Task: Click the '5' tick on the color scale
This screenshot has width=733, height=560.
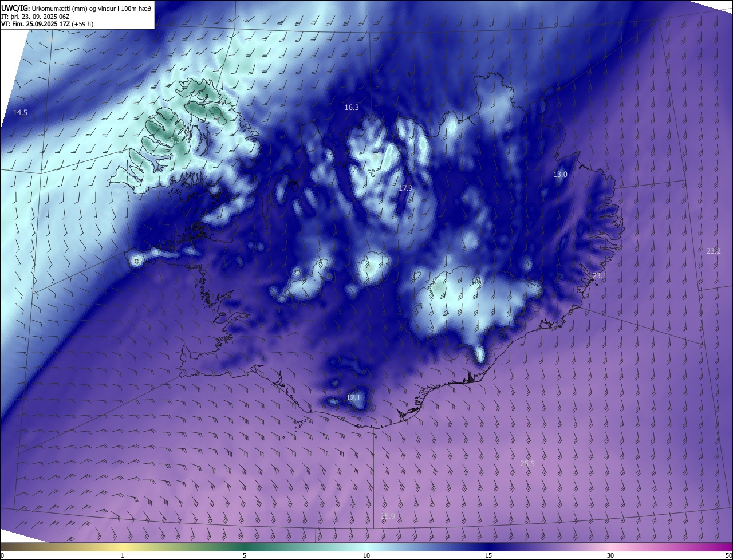Action: (x=245, y=556)
